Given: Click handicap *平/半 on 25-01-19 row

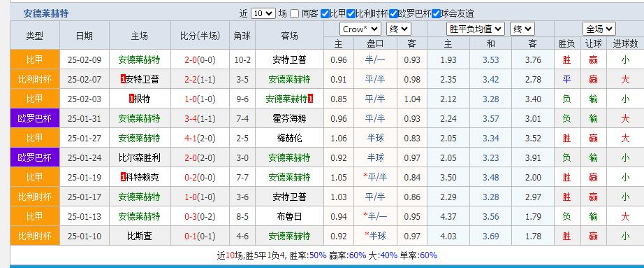Looking at the screenshot, I should [374, 178].
